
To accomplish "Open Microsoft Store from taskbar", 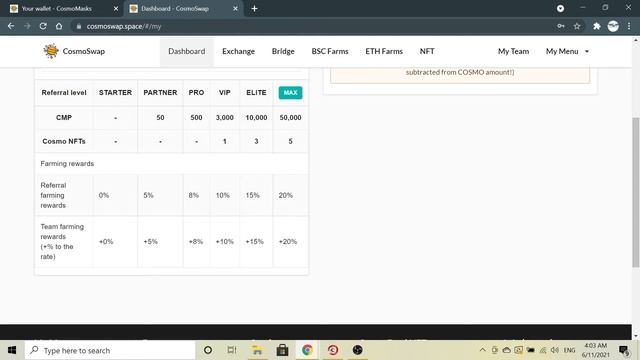I will click(x=282, y=350).
